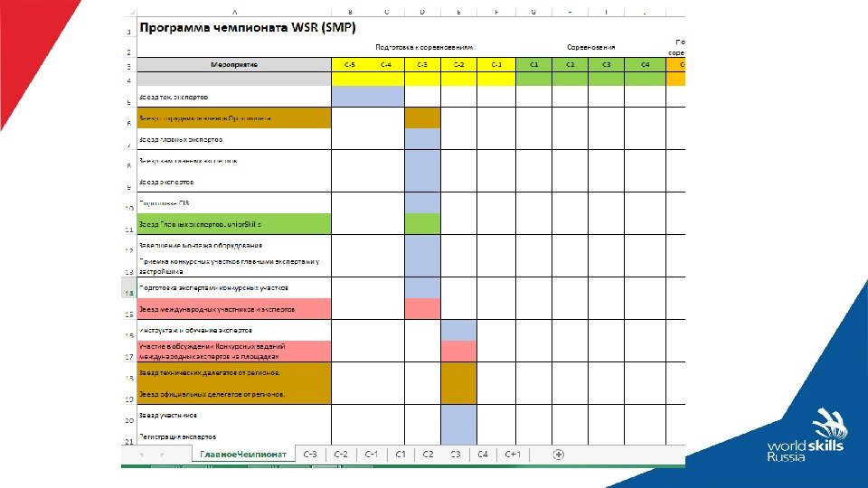
Task: Switch to the C3 sheet tab
Action: 456,455
